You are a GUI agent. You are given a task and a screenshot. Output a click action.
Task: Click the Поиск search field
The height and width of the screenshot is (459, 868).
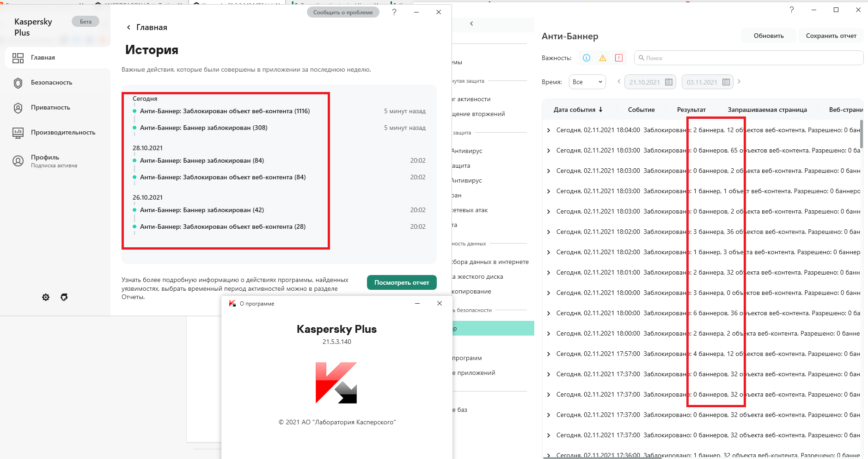tap(749, 58)
